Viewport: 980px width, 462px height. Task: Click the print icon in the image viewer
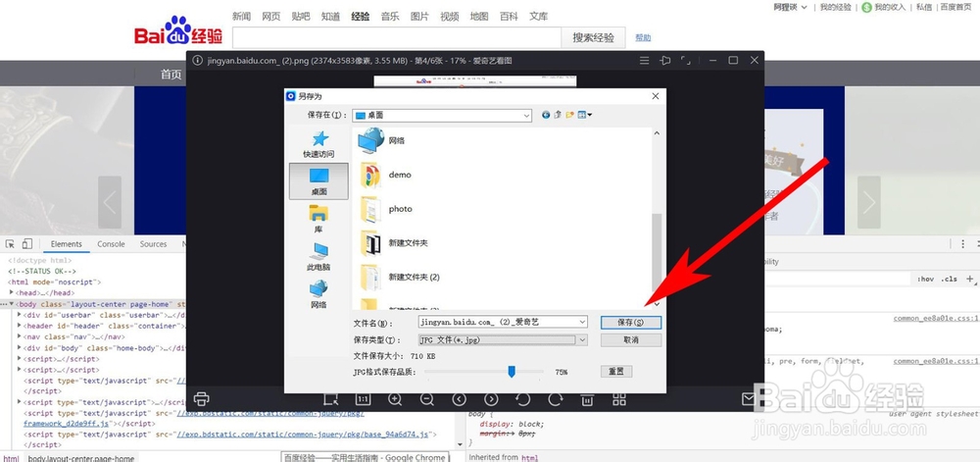click(201, 399)
